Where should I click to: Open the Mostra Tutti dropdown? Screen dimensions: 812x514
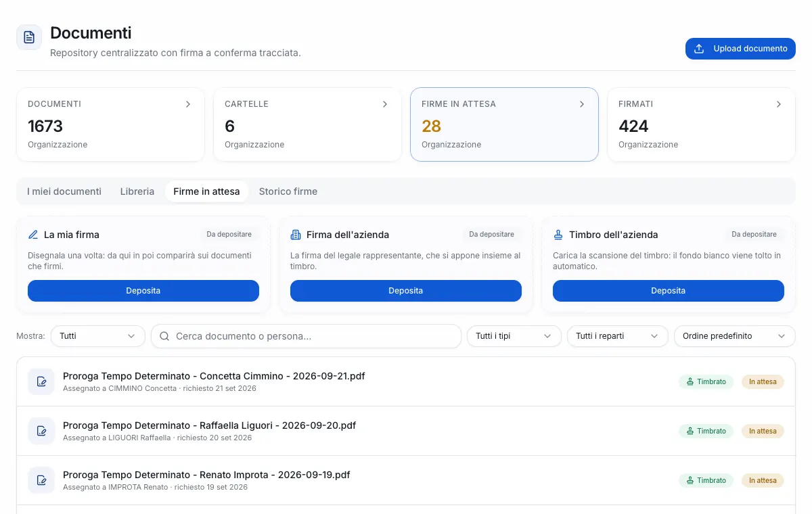tap(98, 336)
